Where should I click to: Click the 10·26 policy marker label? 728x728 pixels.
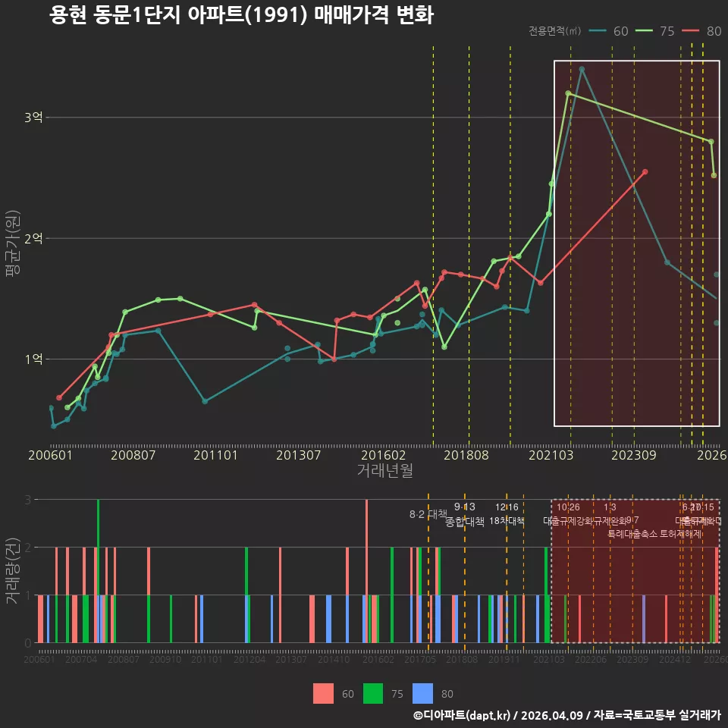(568, 507)
